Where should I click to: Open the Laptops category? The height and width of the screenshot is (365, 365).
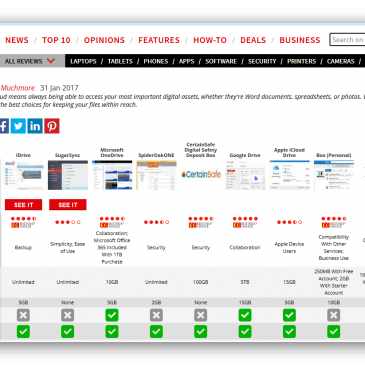(x=83, y=61)
